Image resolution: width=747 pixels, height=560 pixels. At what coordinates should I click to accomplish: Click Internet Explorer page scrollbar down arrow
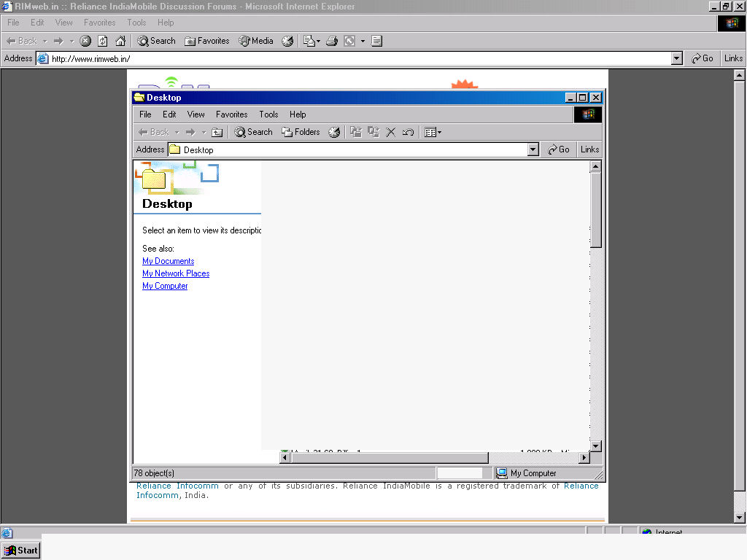[739, 518]
